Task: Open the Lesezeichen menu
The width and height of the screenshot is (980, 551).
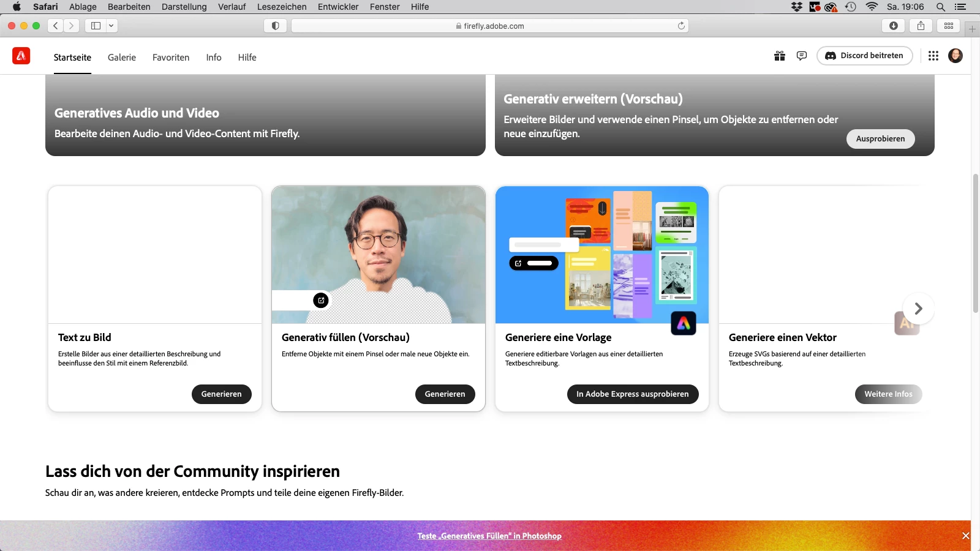Action: (282, 7)
